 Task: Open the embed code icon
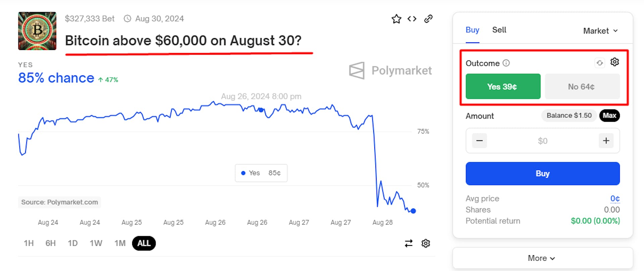pyautogui.click(x=412, y=19)
